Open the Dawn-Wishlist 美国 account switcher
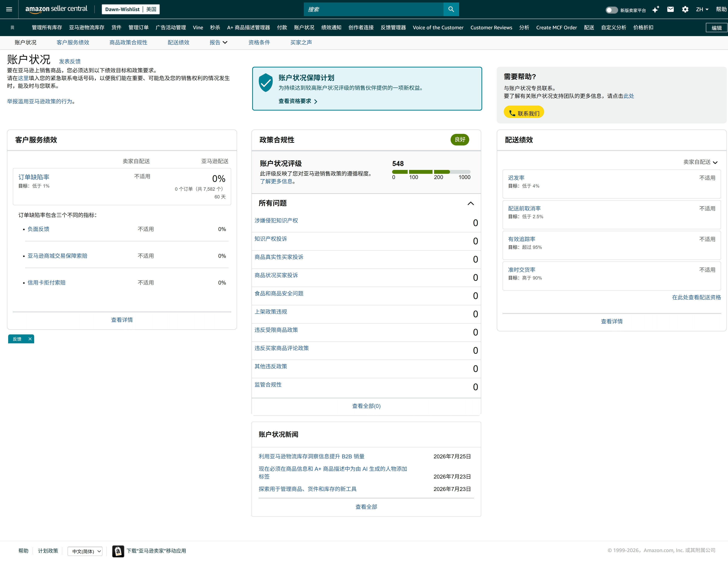Viewport: 728px width, 573px height. coord(131,9)
